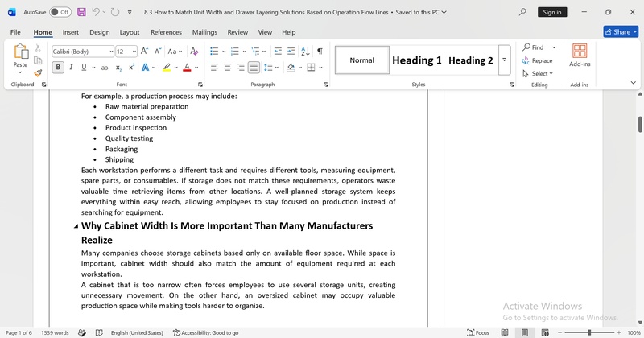This screenshot has height=338, width=644.
Task: Decrease font size with smaller A
Action: [157, 52]
